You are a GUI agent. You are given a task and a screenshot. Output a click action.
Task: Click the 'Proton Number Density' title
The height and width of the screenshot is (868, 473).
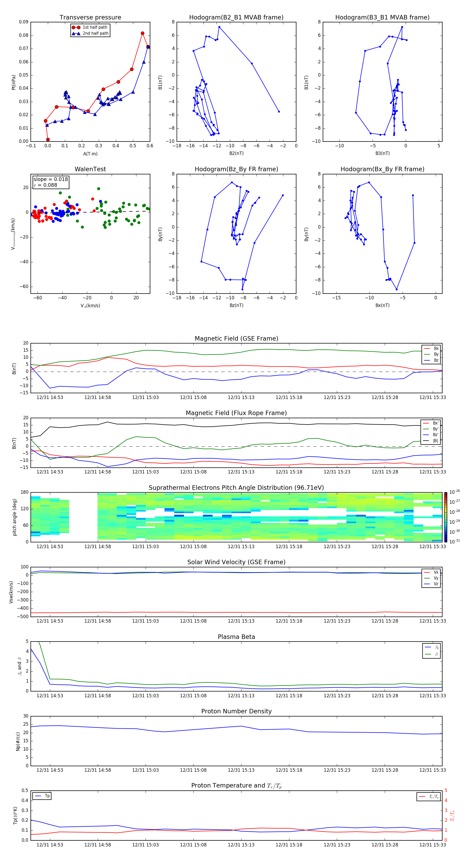point(236,711)
